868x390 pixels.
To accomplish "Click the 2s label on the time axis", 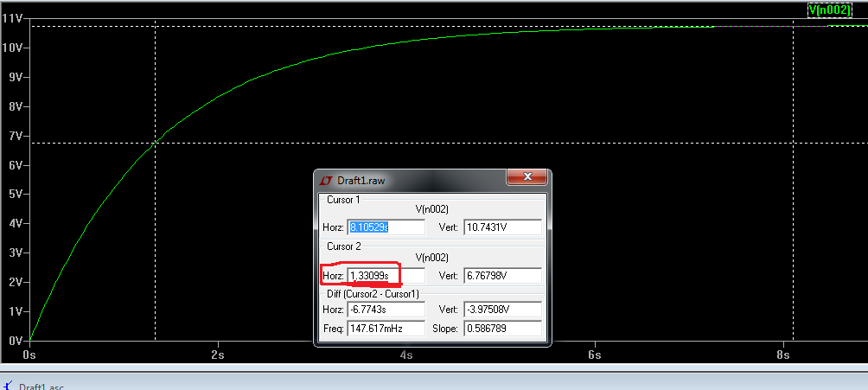I will click(217, 355).
